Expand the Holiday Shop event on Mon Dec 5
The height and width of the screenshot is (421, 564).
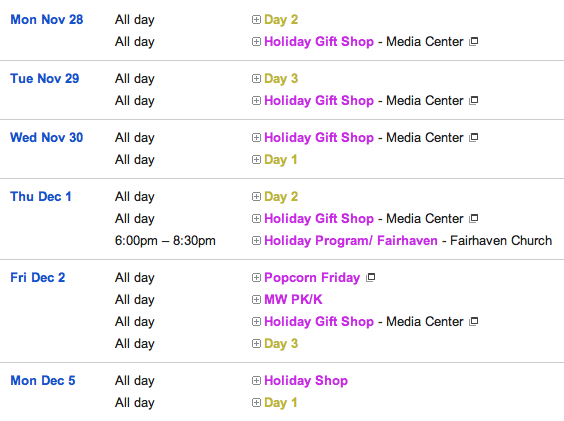256,380
